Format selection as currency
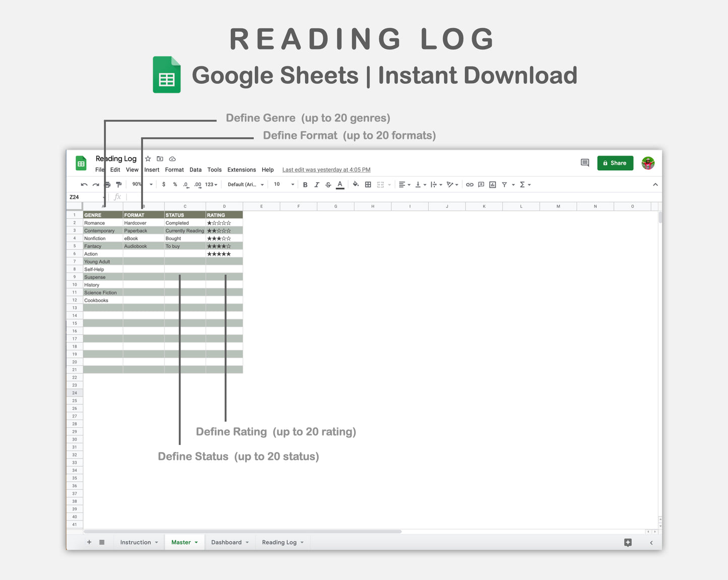The image size is (728, 580). [164, 184]
